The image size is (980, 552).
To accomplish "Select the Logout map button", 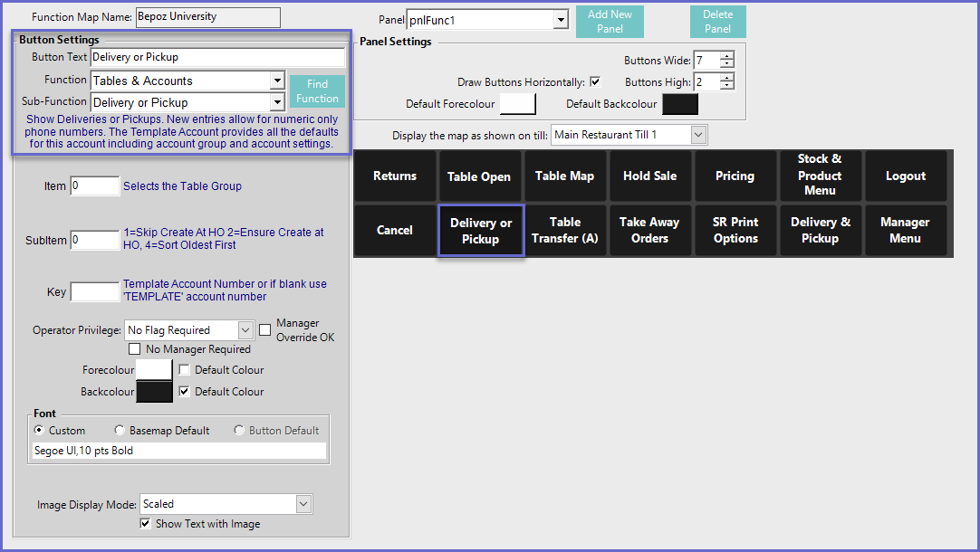I will pos(905,176).
